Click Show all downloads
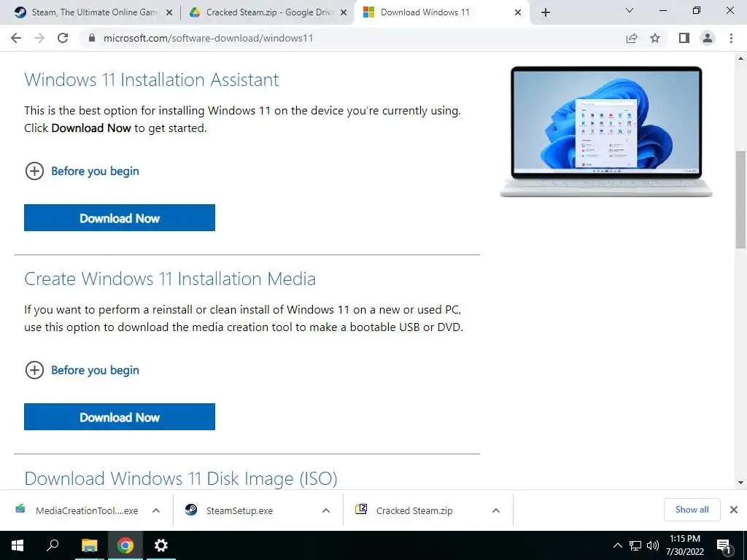Image resolution: width=747 pixels, height=560 pixels. 692,510
